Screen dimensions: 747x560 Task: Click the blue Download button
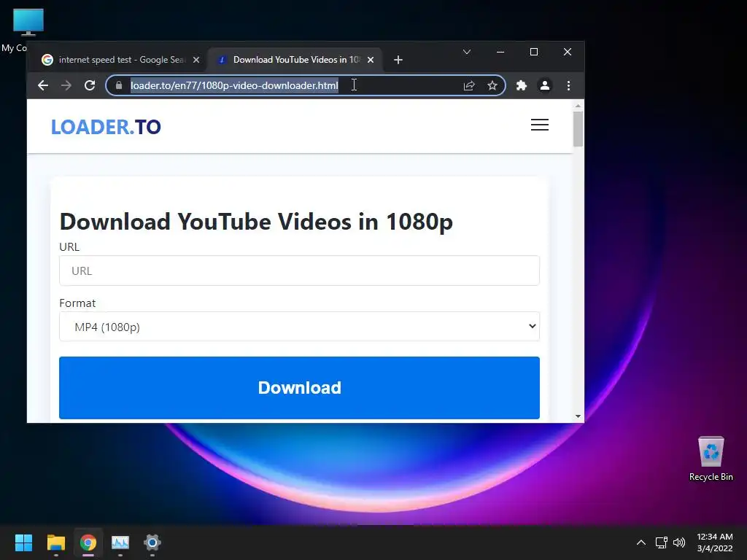point(299,388)
